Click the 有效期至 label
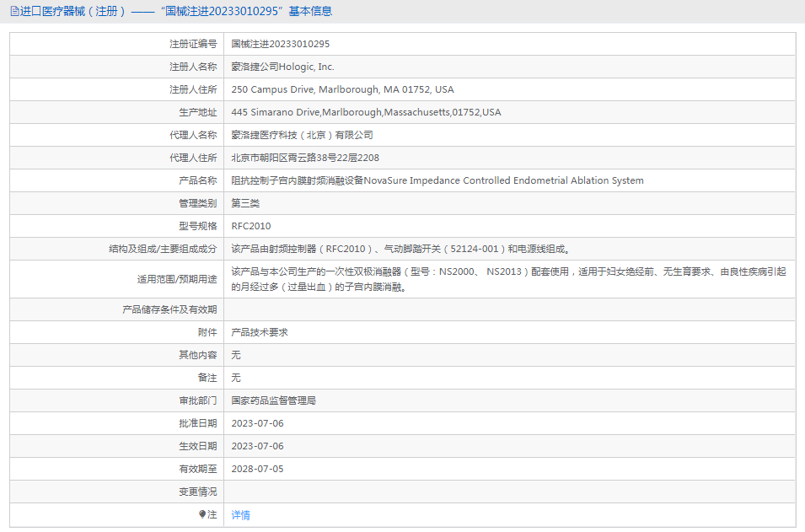Viewport: 805px width, 532px height. pyautogui.click(x=197, y=469)
